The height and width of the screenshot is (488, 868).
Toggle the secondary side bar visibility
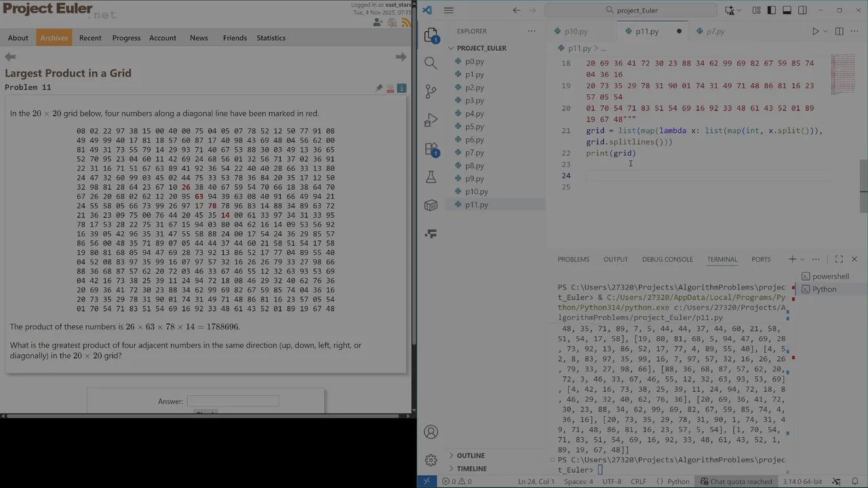coord(802,10)
